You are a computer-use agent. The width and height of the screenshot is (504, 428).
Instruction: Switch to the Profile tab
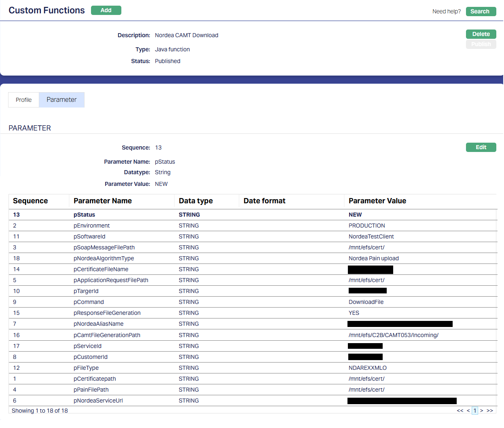tap(23, 100)
